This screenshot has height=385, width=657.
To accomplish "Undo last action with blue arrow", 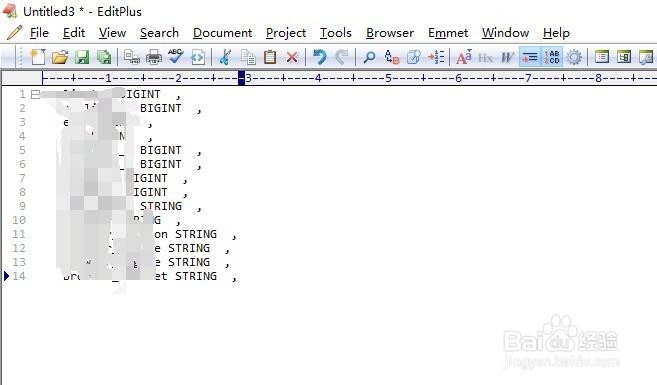I will 320,57.
